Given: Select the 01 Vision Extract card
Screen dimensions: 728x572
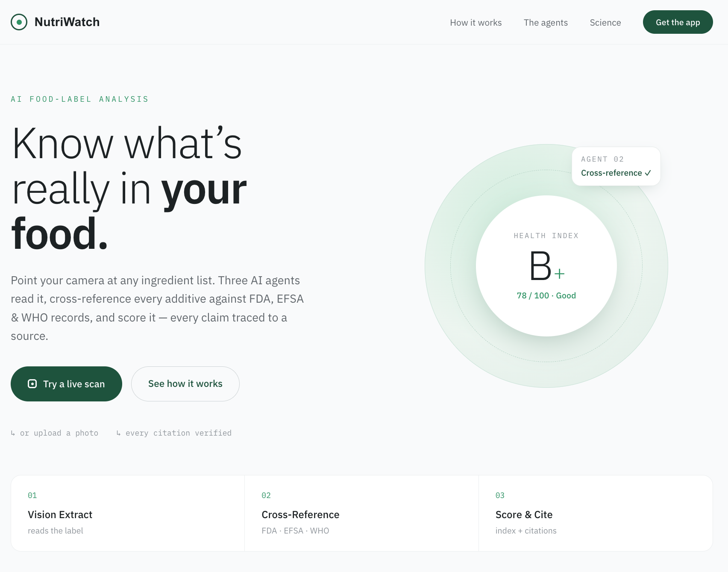Looking at the screenshot, I should pos(128,513).
